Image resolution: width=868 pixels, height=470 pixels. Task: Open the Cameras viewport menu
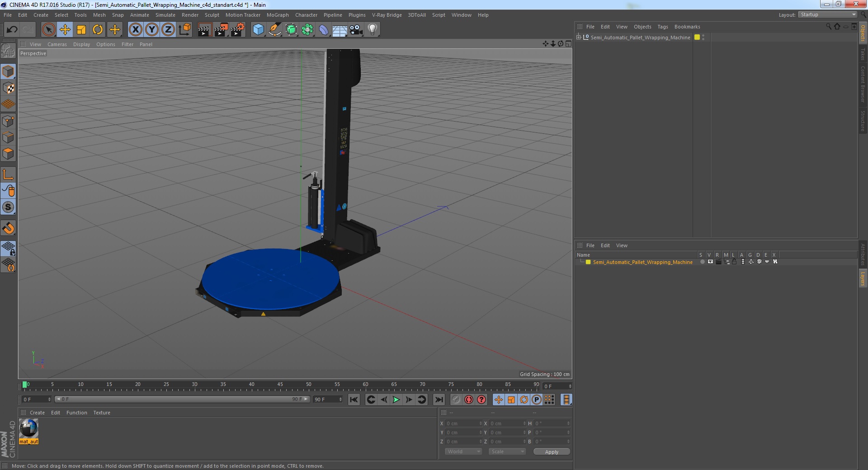(57, 44)
